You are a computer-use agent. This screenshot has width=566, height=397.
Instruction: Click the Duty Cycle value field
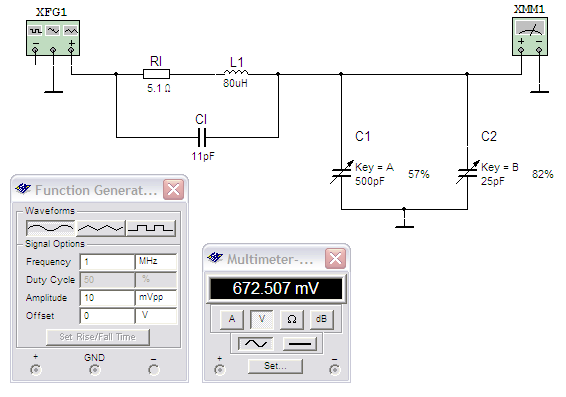(107, 280)
